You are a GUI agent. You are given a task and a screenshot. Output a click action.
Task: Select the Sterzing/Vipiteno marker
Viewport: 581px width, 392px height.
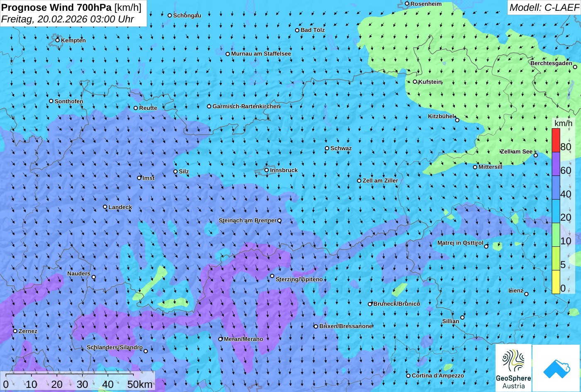272,276
